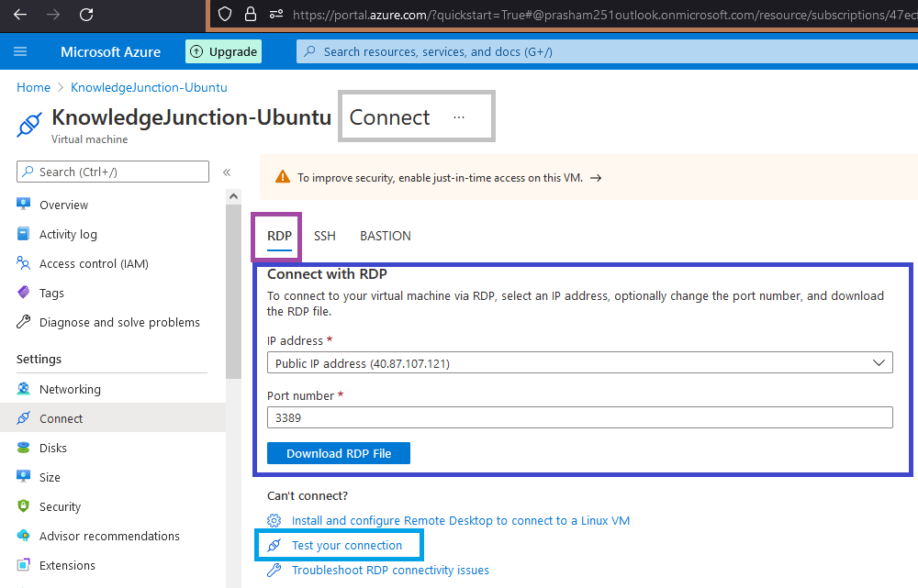Open Access control (IAM) in sidebar
This screenshot has width=918, height=588.
(x=94, y=264)
